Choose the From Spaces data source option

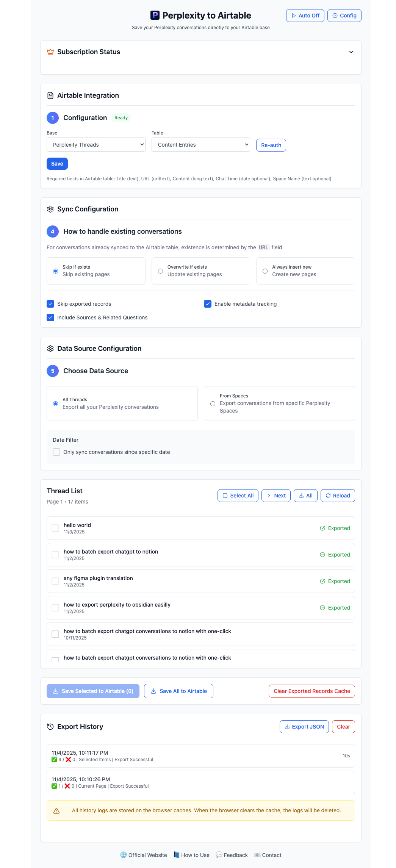tap(213, 404)
